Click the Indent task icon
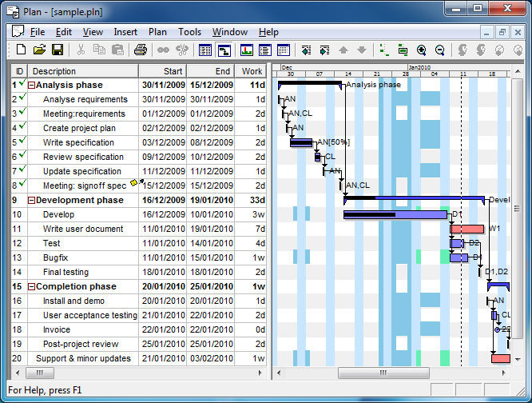This screenshot has width=532, height=403. 324,50
